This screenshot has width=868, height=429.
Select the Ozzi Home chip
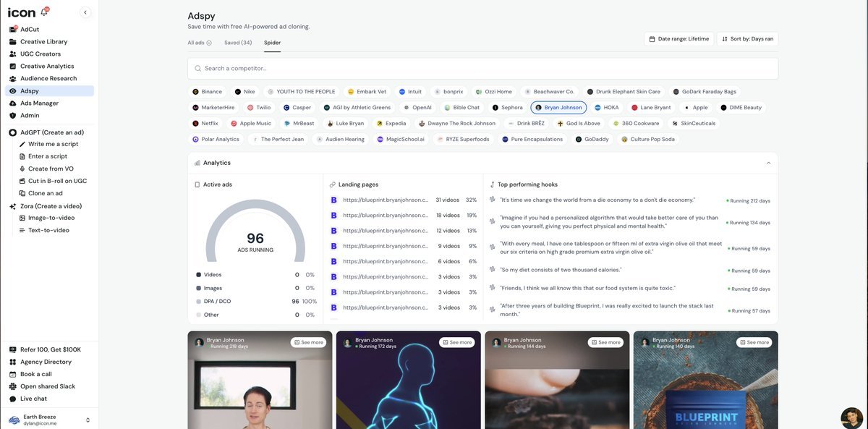pyautogui.click(x=493, y=92)
